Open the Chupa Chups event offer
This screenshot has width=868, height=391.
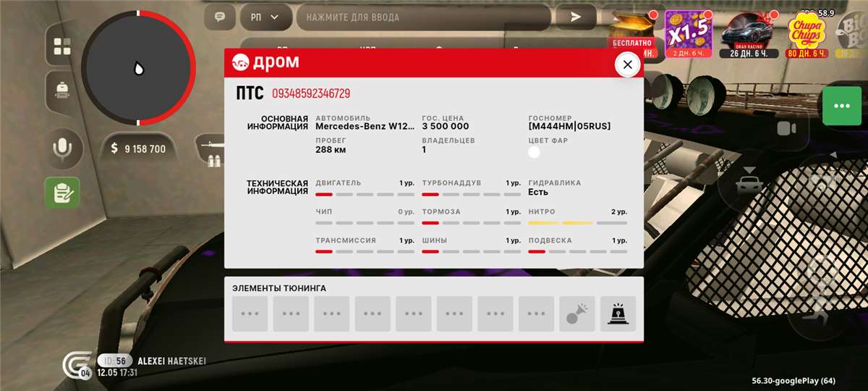[807, 34]
